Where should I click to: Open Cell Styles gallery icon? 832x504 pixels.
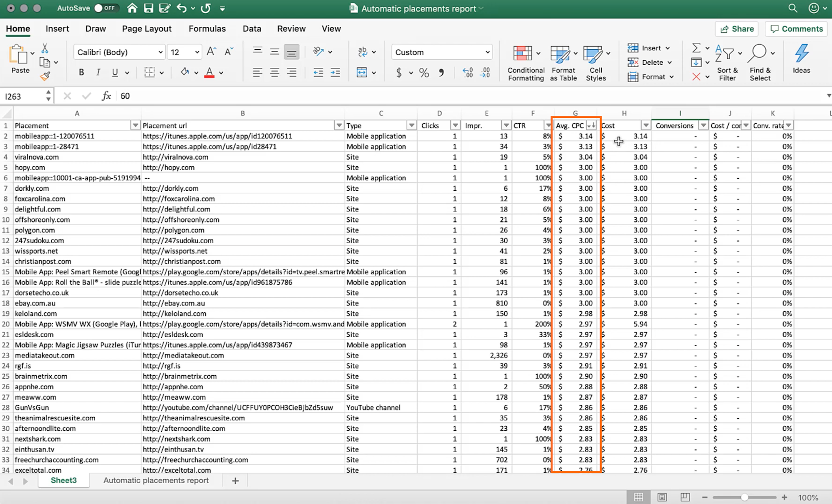(x=592, y=54)
